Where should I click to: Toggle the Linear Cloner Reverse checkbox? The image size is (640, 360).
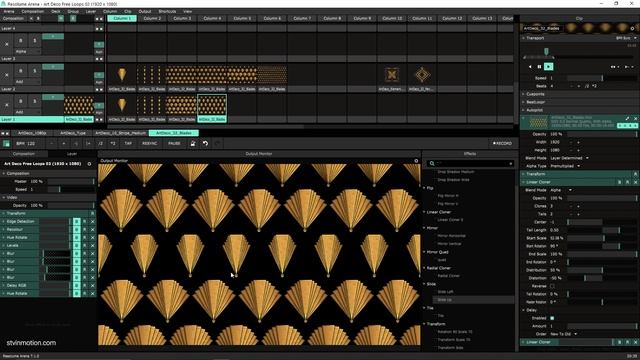552,286
